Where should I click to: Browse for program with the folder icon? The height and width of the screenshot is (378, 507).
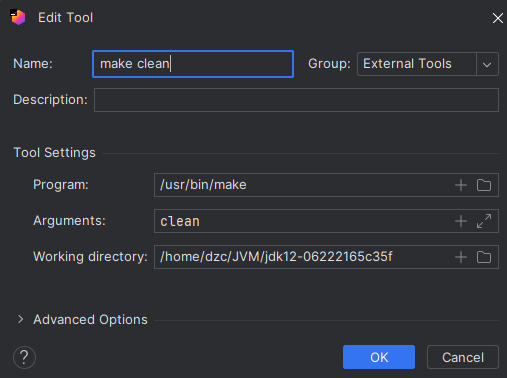click(484, 185)
